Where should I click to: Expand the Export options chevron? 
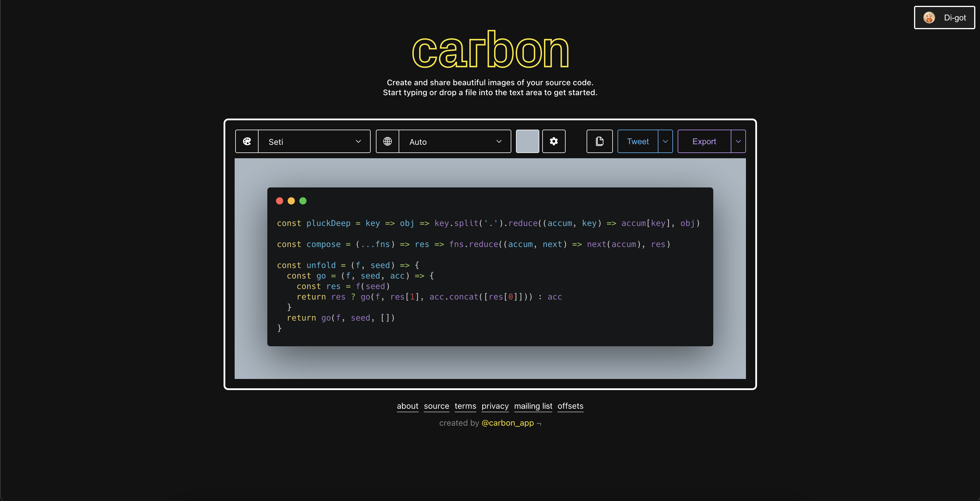pos(738,141)
